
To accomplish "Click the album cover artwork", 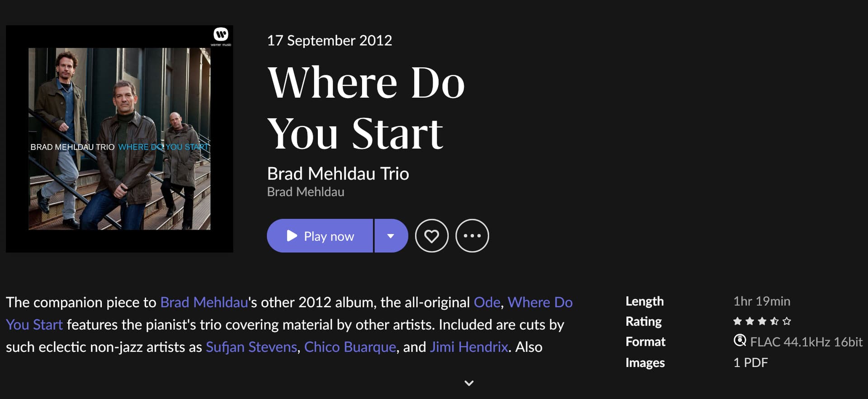I will tap(119, 139).
